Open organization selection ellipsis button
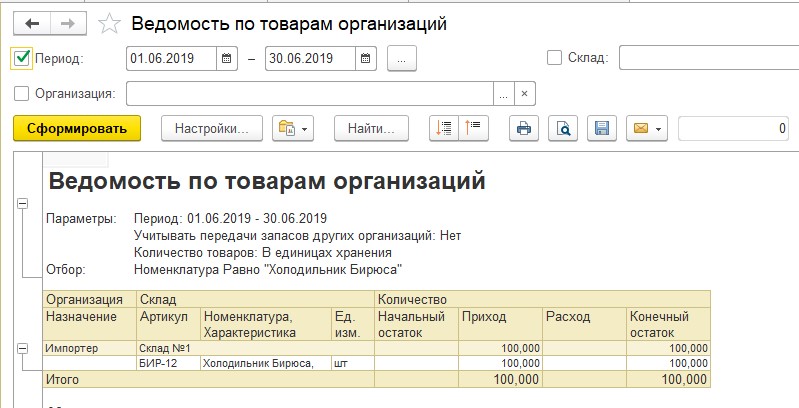The width and height of the screenshot is (799, 408). [x=503, y=94]
